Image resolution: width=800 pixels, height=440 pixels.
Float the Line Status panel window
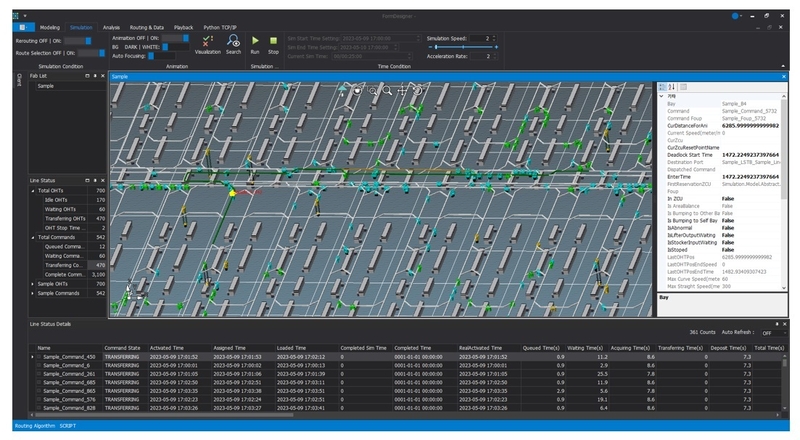(87, 180)
